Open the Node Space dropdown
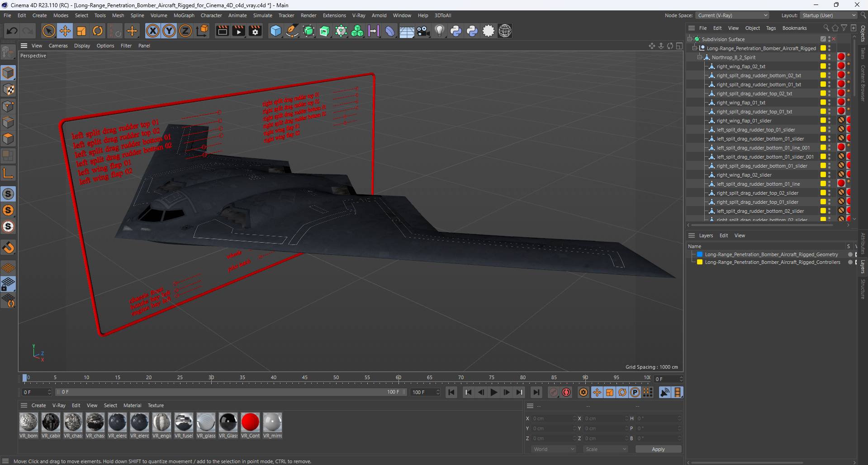The image size is (868, 465). pos(732,15)
